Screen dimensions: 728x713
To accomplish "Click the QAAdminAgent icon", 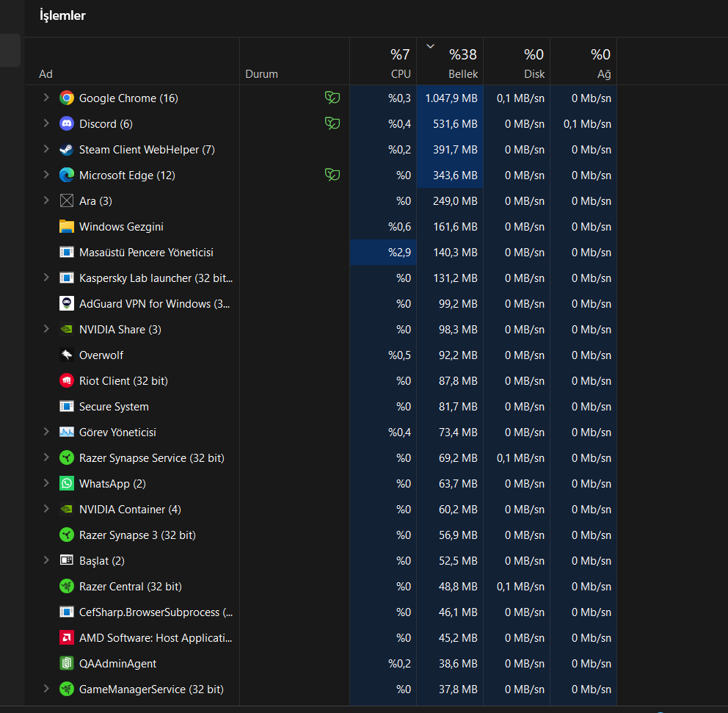I will pyautogui.click(x=67, y=663).
